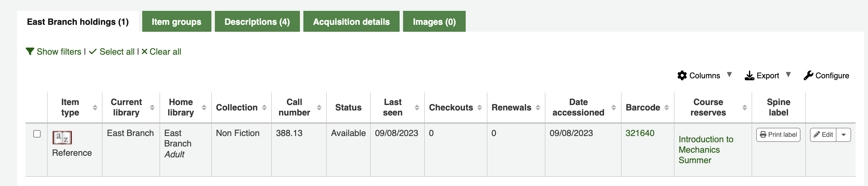Expand the Columns dropdown arrow

point(729,75)
